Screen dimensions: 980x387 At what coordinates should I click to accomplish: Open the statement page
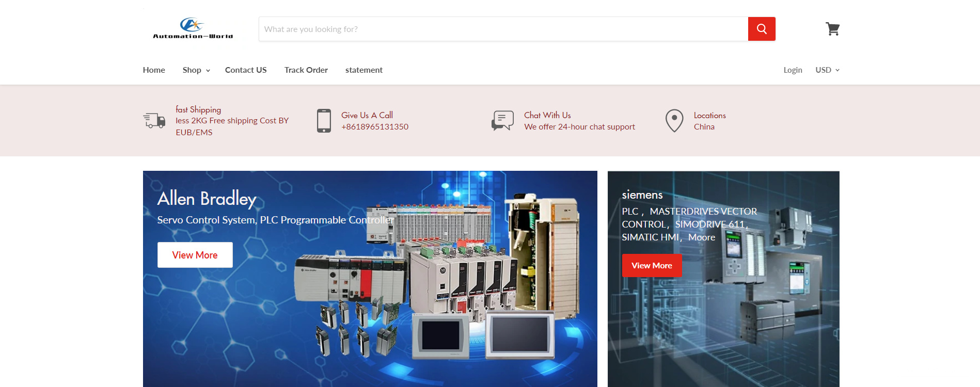(x=364, y=70)
